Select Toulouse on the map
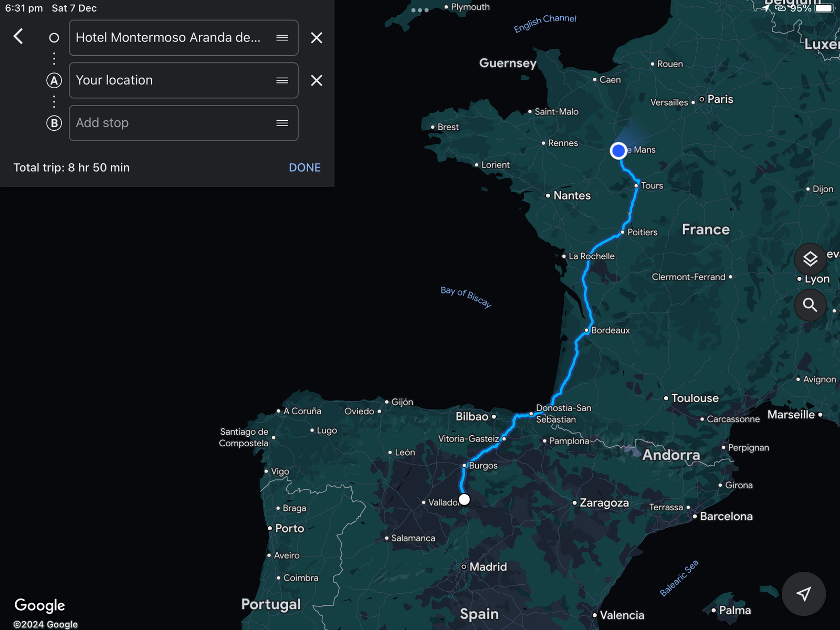The image size is (840, 630). [695, 398]
